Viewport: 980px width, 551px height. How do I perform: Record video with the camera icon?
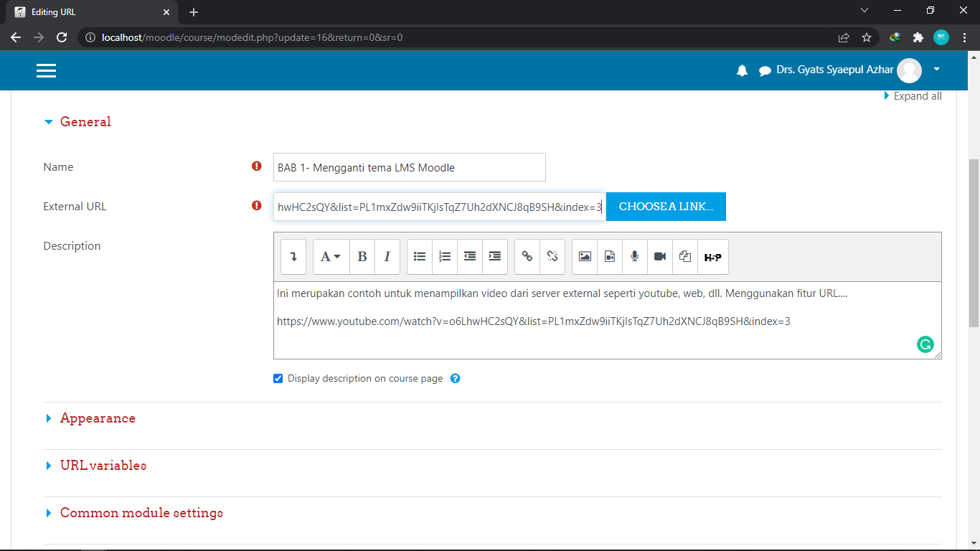pyautogui.click(x=660, y=257)
